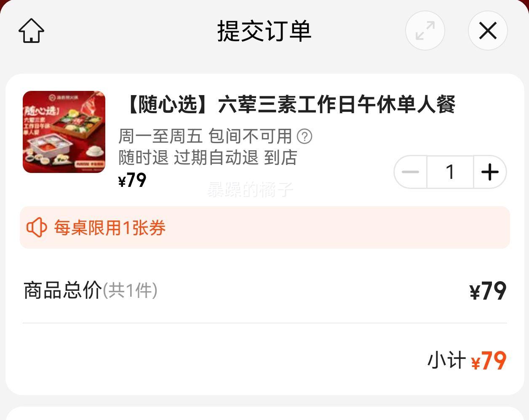
Task: Tap the 小计 subtotal label
Action: [x=446, y=361]
